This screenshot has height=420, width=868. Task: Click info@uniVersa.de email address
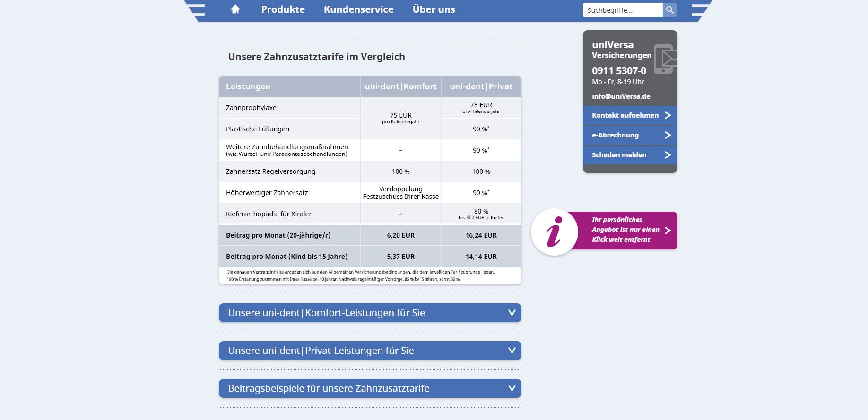621,96
